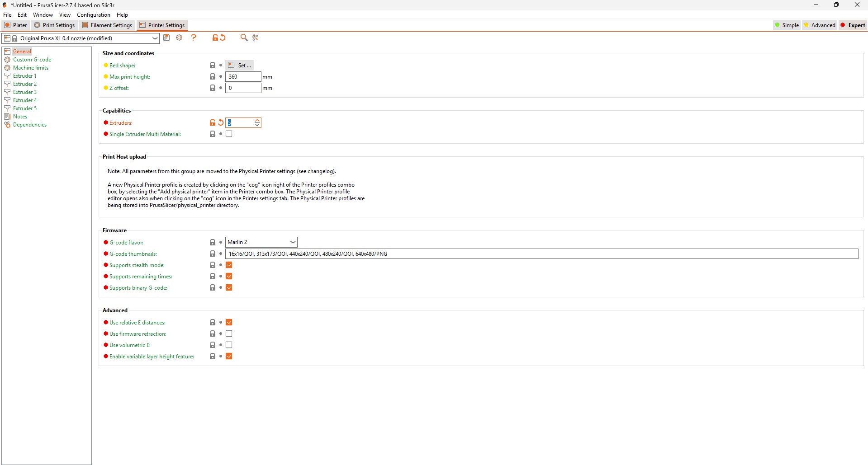Open physical printer cog icon beside preset
This screenshot has width=868, height=465.
click(x=179, y=38)
